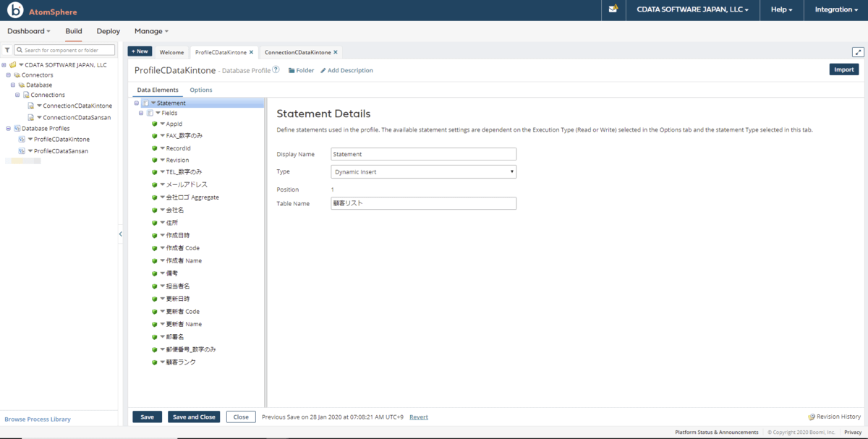Click the green field icon next to Revision

pos(155,160)
